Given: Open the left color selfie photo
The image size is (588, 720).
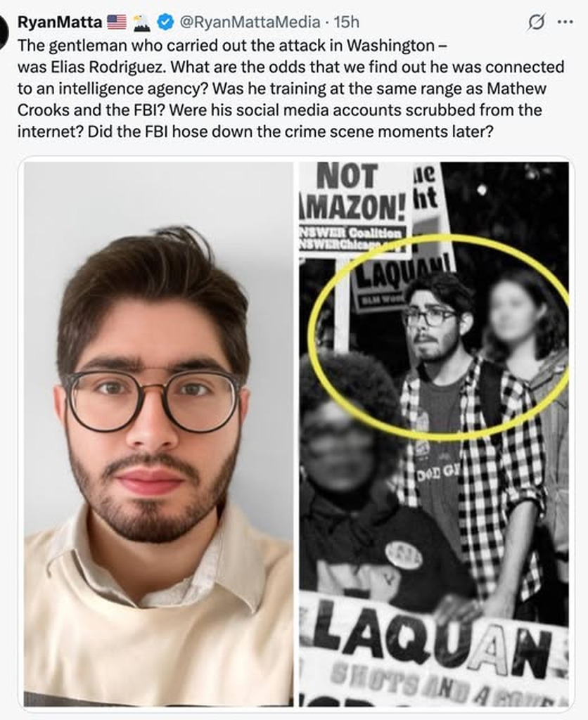Looking at the screenshot, I should pyautogui.click(x=158, y=434).
